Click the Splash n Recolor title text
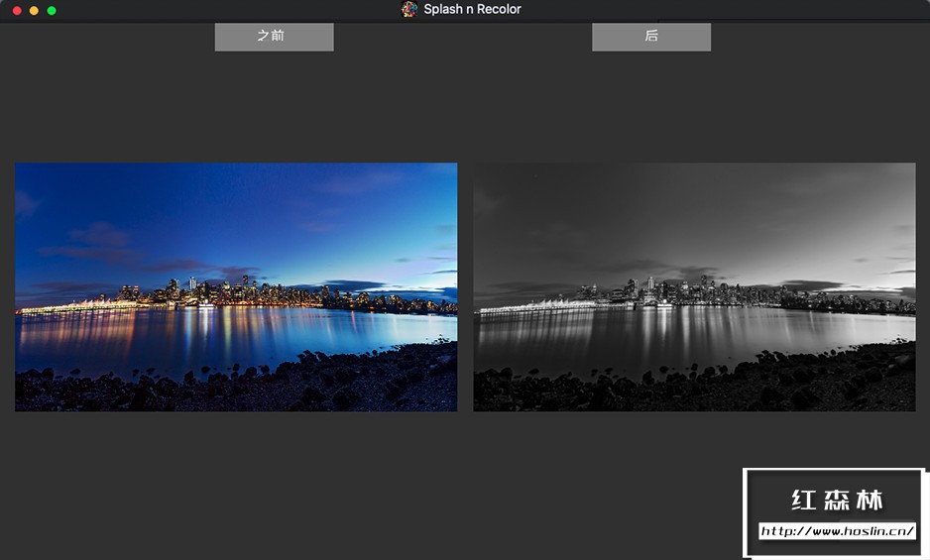The height and width of the screenshot is (560, 930). 472,9
